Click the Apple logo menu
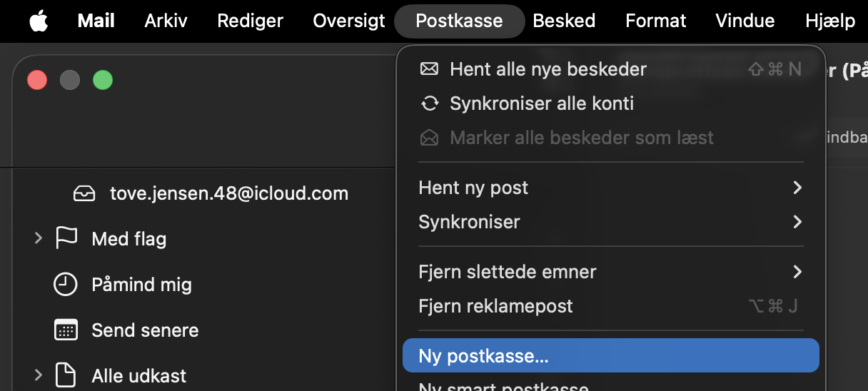868x391 pixels. 39,21
